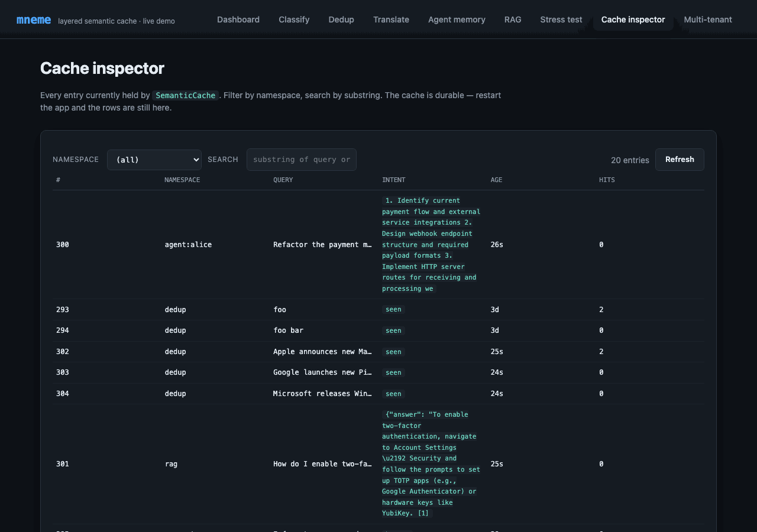The height and width of the screenshot is (532, 757).
Task: Open the Dashboard tab
Action: [x=238, y=20]
